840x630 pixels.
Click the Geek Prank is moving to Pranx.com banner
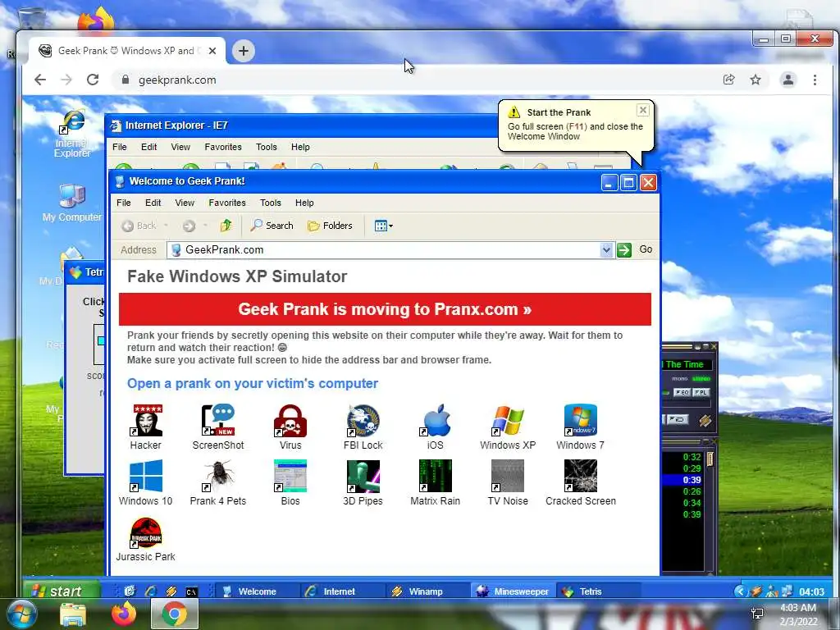click(385, 309)
